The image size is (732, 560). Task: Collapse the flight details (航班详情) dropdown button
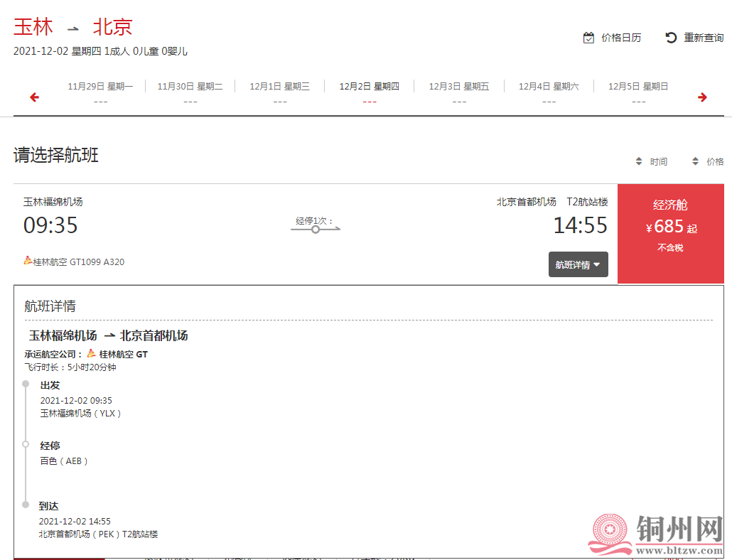578,264
